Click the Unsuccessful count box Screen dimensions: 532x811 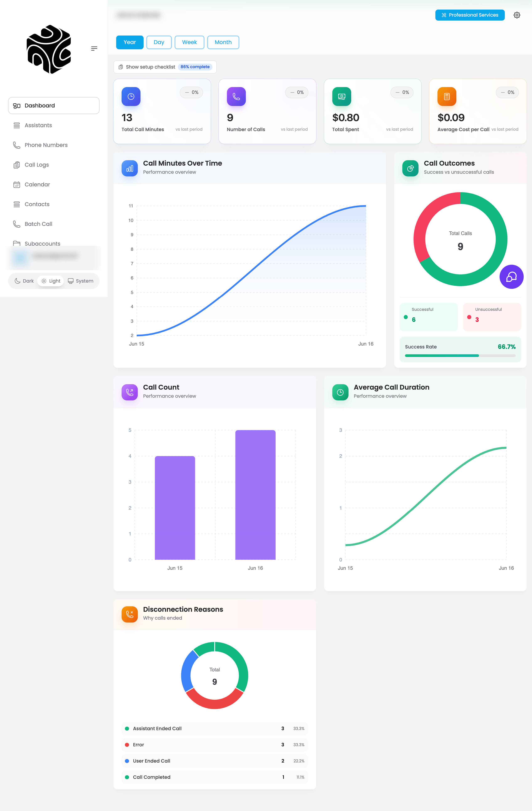tap(492, 317)
